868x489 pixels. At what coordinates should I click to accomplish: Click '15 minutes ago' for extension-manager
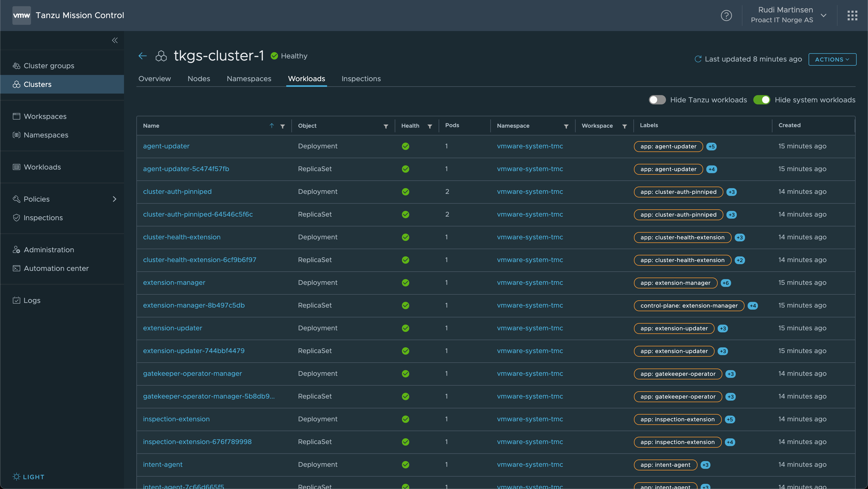point(802,283)
